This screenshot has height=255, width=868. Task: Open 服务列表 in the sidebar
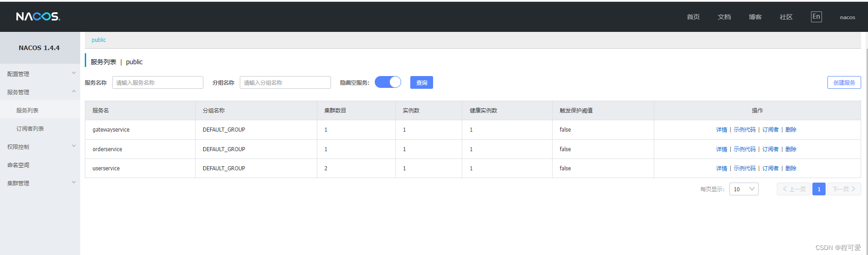click(27, 110)
